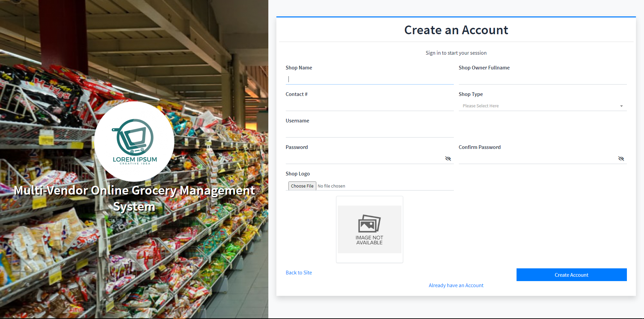Click the Lorem Ipsum cart logo
Screen dimensions: 644x319
pos(134,142)
